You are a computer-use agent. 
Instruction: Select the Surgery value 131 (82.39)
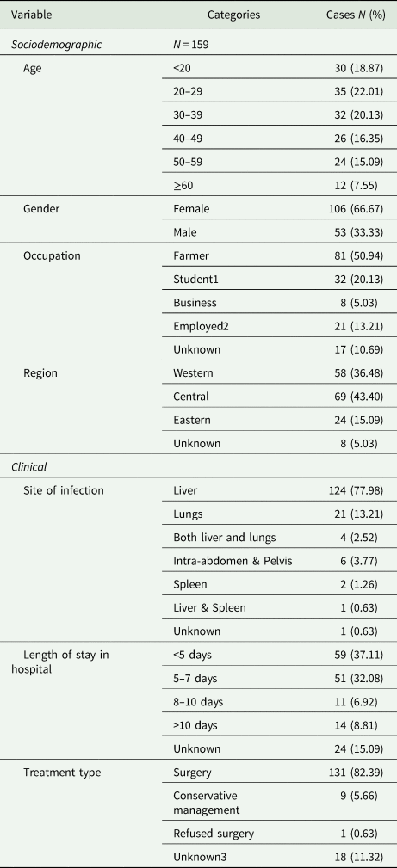357,773
